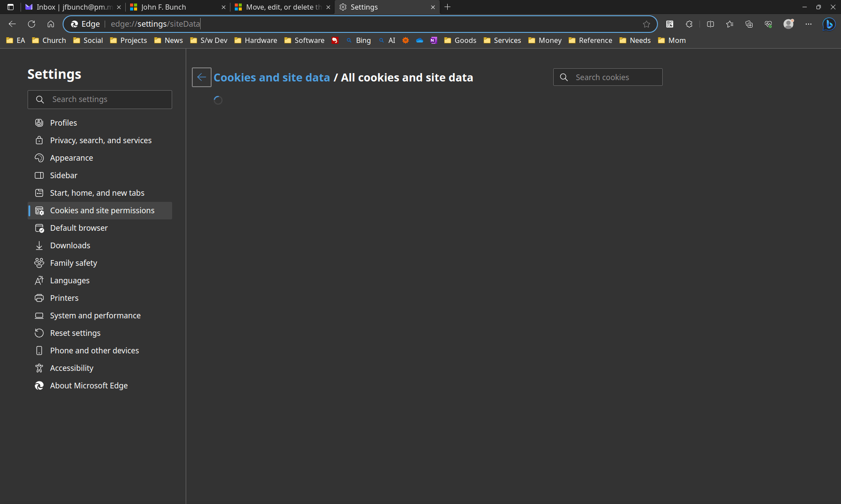This screenshot has height=504, width=841.
Task: Open the tab actions menu
Action: pos(11,7)
